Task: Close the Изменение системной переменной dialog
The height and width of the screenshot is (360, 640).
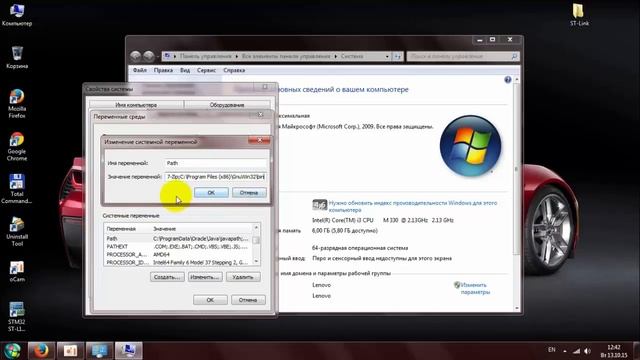Action: (259, 140)
